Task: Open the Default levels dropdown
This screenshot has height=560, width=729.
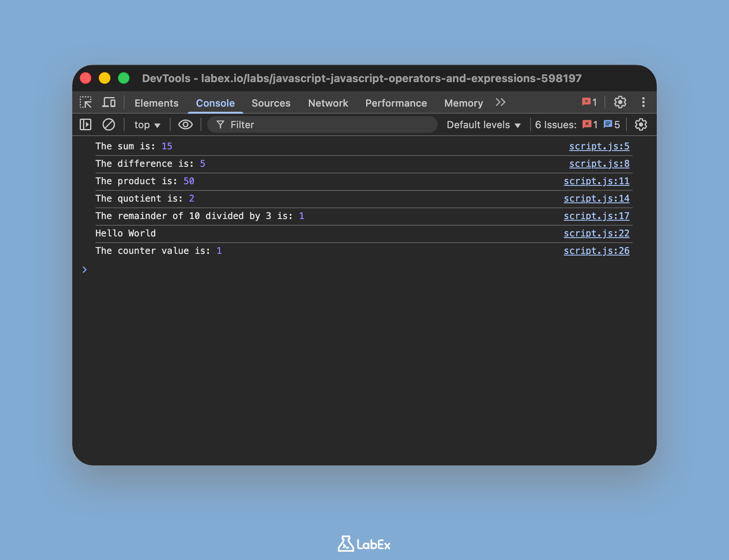Action: point(483,124)
